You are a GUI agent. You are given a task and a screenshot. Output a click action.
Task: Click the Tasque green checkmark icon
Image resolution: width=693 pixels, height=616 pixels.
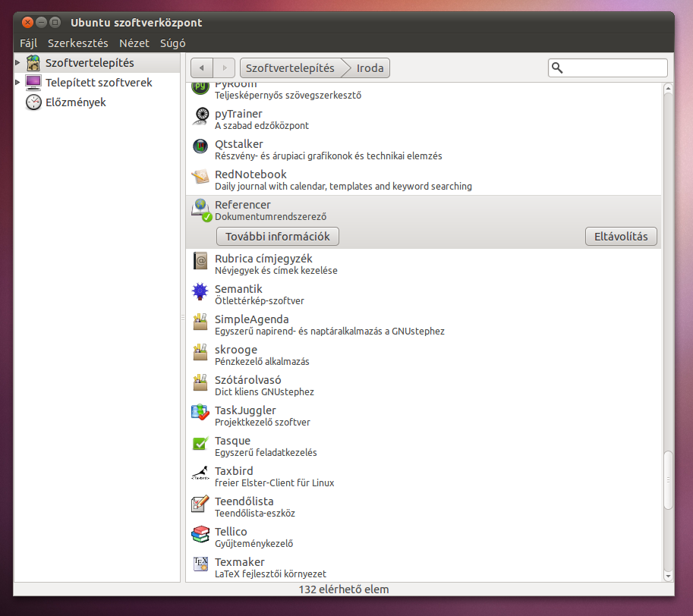coord(200,443)
